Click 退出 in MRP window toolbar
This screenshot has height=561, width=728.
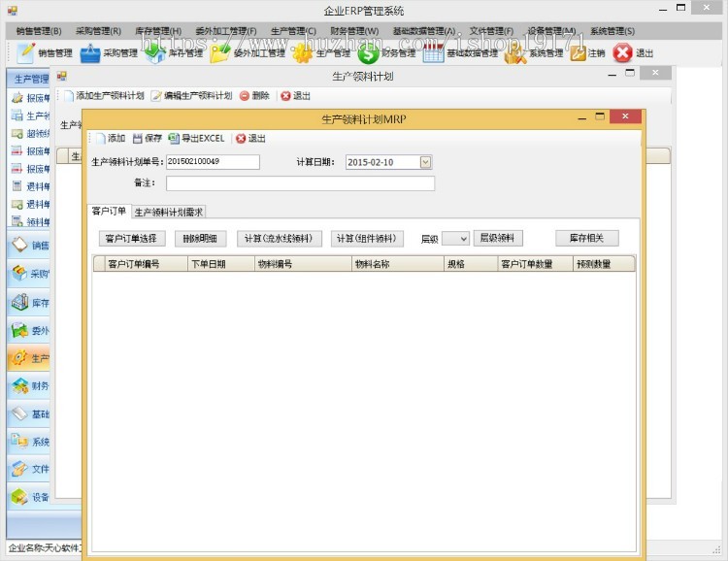250,139
